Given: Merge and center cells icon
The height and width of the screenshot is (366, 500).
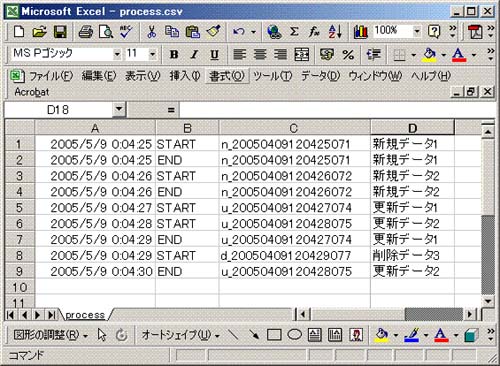Looking at the screenshot, I should click(x=301, y=54).
